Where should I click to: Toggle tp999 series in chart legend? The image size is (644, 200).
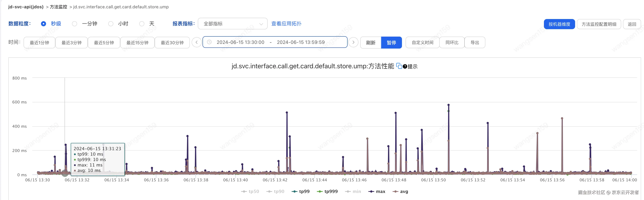[x=327, y=191]
